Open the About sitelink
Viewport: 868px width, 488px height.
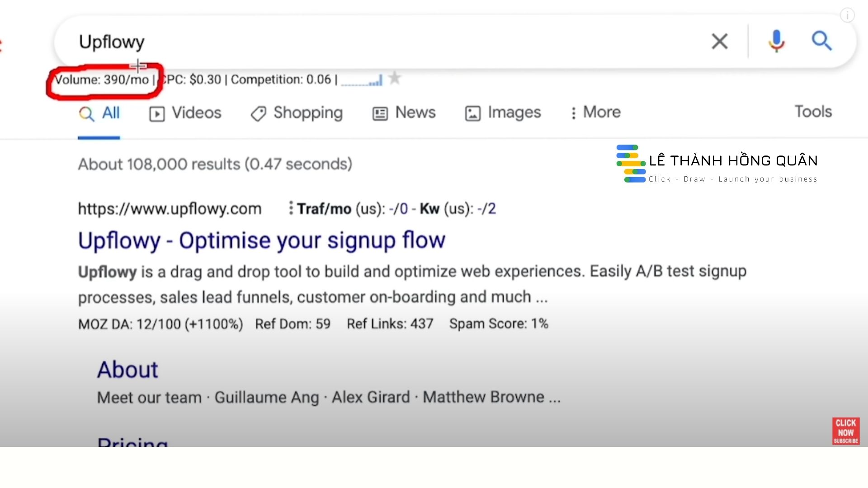(127, 370)
